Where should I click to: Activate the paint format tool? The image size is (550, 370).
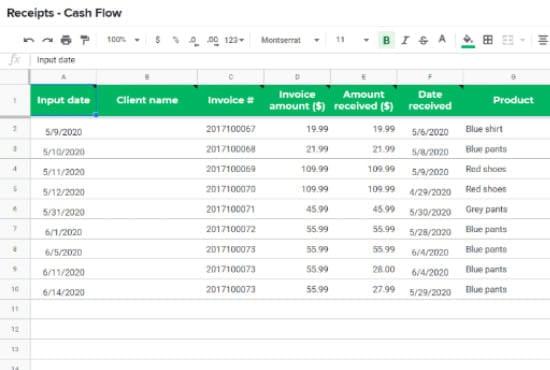pos(85,40)
